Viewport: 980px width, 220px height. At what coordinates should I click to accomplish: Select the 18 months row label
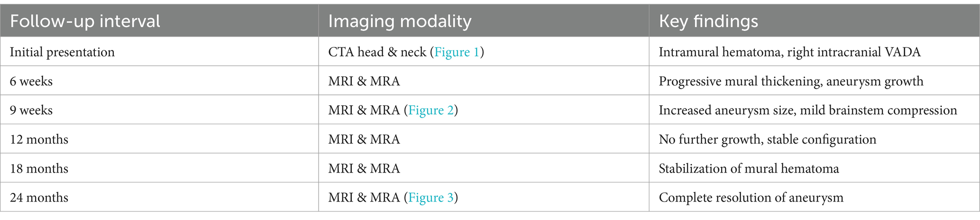point(39,168)
